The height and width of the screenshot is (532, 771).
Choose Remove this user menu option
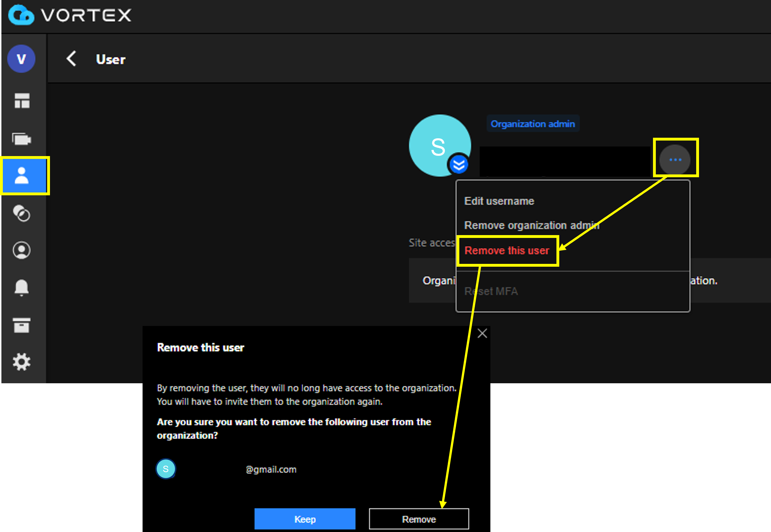click(x=507, y=250)
